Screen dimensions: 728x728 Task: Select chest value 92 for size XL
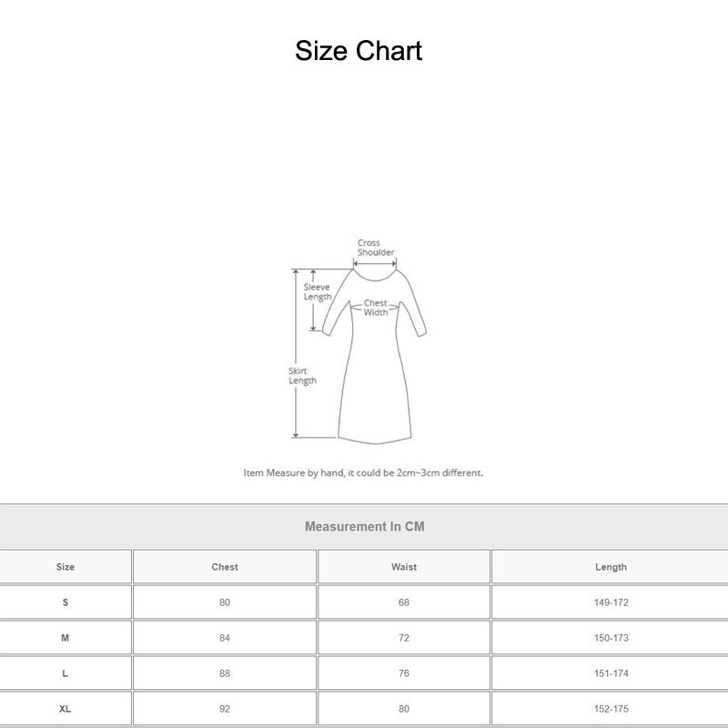(224, 708)
